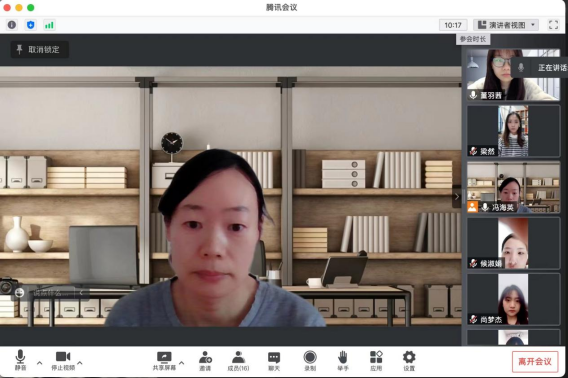This screenshot has height=378, width=568.
Task: Open the share screen (共享屏幕) tool
Action: (x=164, y=360)
